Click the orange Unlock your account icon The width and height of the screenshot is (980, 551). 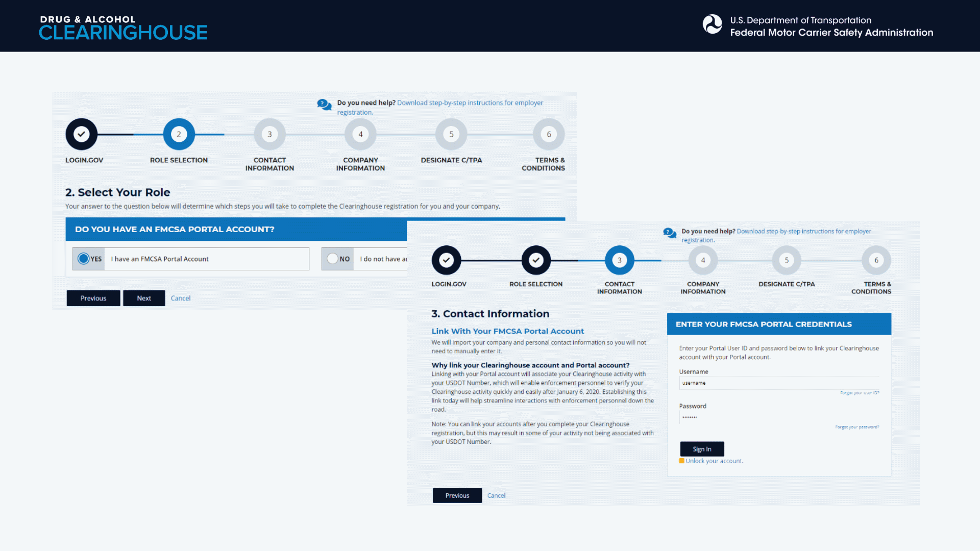pyautogui.click(x=682, y=461)
